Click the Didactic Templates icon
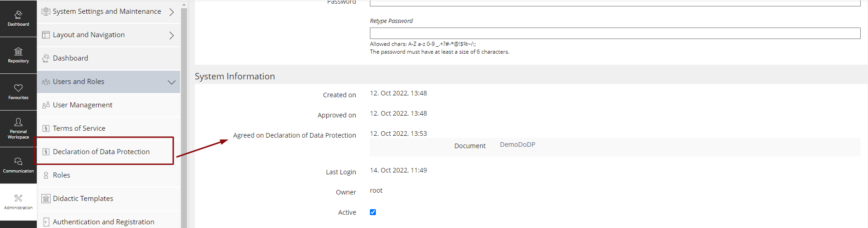The height and width of the screenshot is (228, 868). point(46,199)
